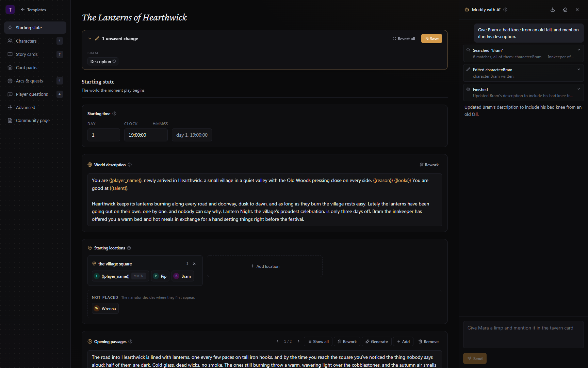The height and width of the screenshot is (368, 588).
Task: Click Add location placeholder
Action: 265,266
